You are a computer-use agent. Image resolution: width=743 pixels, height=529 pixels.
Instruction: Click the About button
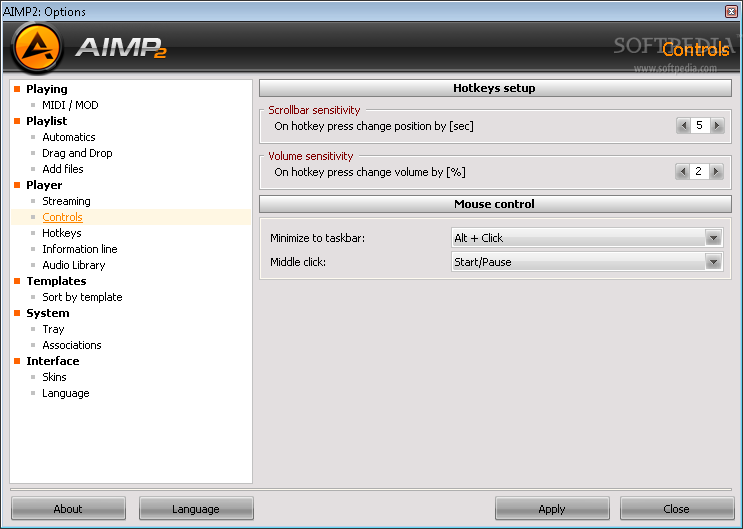pos(68,509)
